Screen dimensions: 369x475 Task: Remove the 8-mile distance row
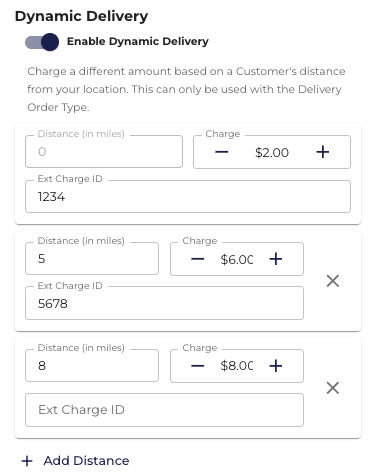pyautogui.click(x=333, y=388)
